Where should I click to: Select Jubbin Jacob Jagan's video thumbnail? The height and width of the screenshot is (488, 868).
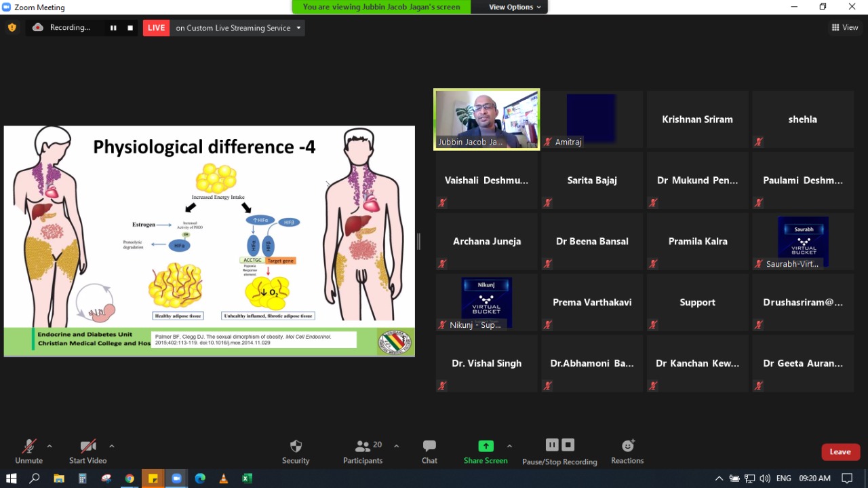(486, 119)
